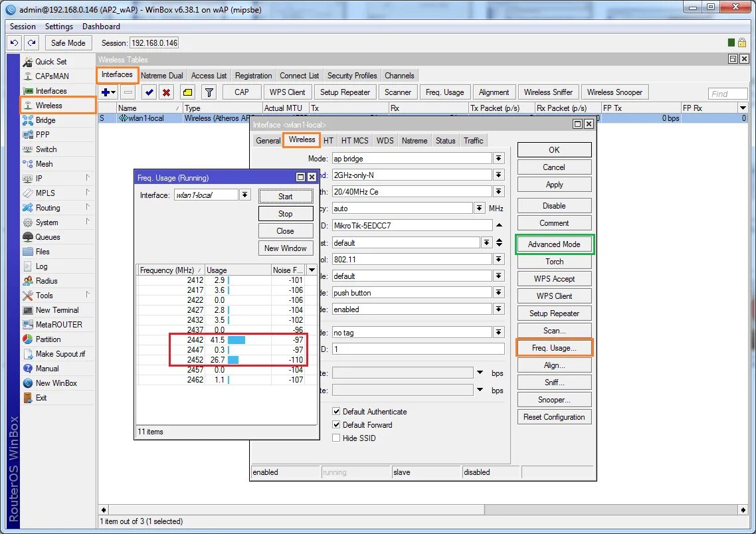The image size is (756, 534).
Task: Select the 2442 MHz frequency row
Action: click(x=221, y=340)
